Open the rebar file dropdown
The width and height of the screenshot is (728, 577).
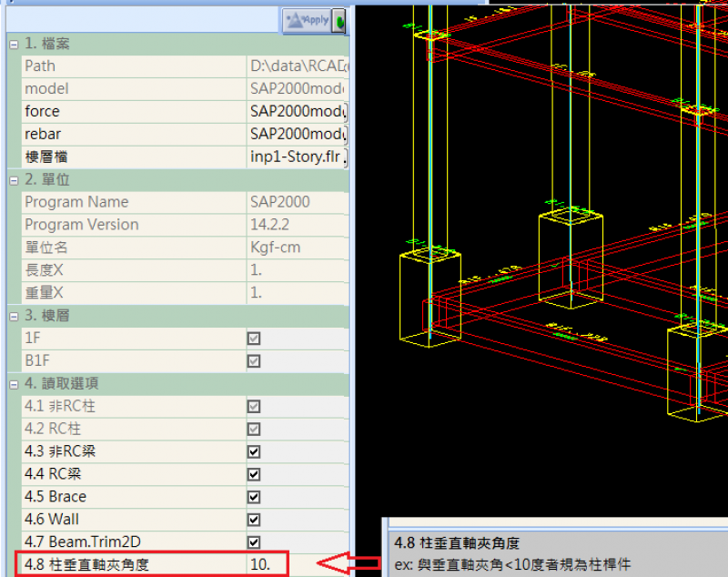[x=346, y=135]
